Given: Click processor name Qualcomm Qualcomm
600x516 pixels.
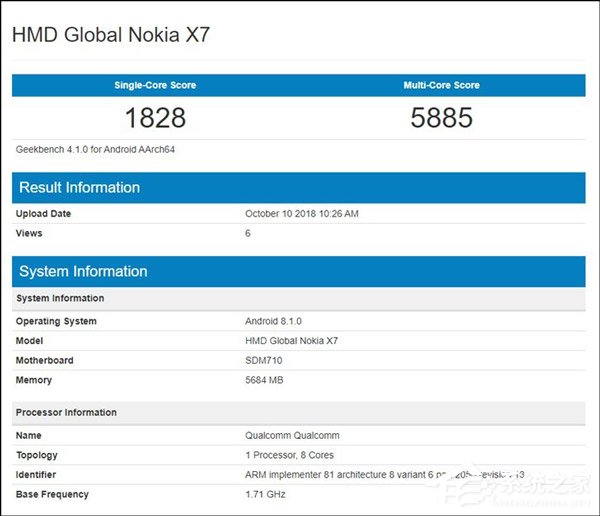Looking at the screenshot, I should pos(292,436).
